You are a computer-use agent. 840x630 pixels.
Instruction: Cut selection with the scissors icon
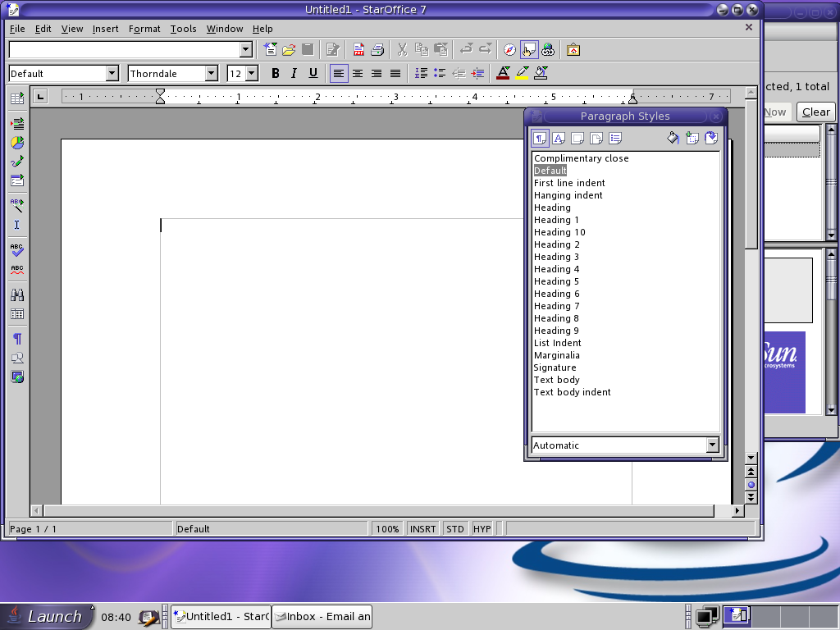coord(402,50)
